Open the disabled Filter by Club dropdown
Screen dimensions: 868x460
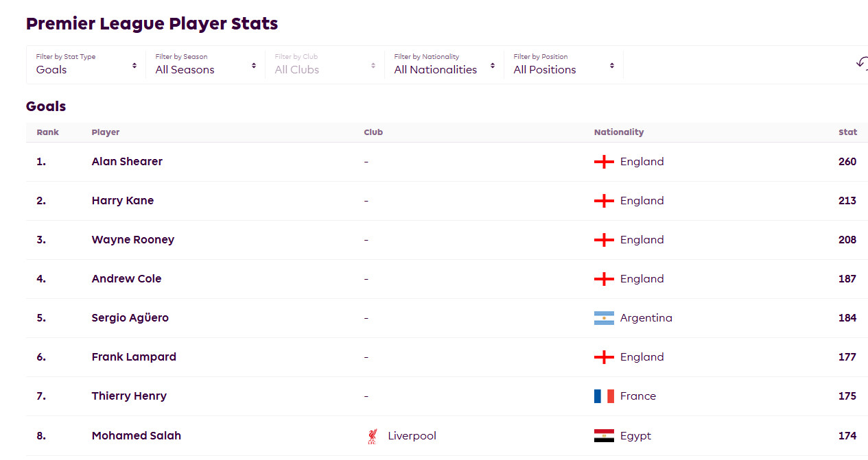[325, 64]
